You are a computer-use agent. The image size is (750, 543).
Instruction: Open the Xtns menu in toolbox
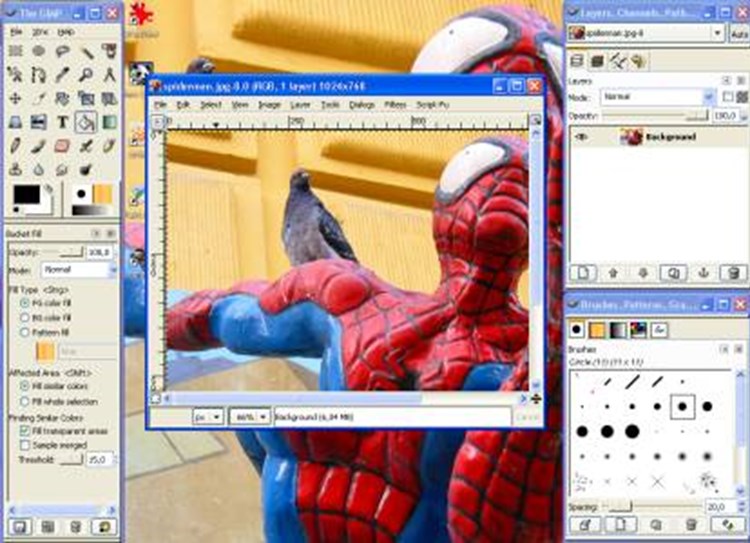coord(40,32)
